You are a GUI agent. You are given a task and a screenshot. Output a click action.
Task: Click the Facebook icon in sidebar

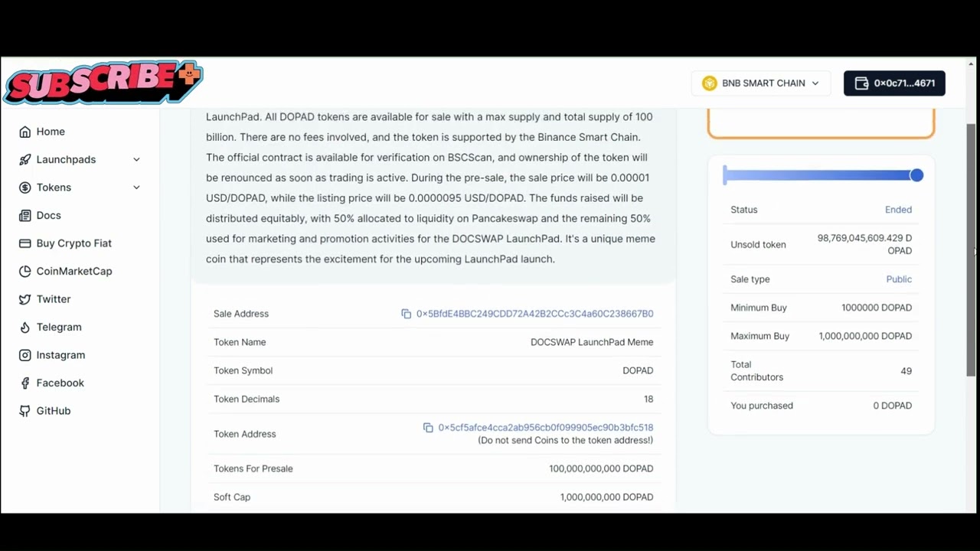click(x=25, y=383)
